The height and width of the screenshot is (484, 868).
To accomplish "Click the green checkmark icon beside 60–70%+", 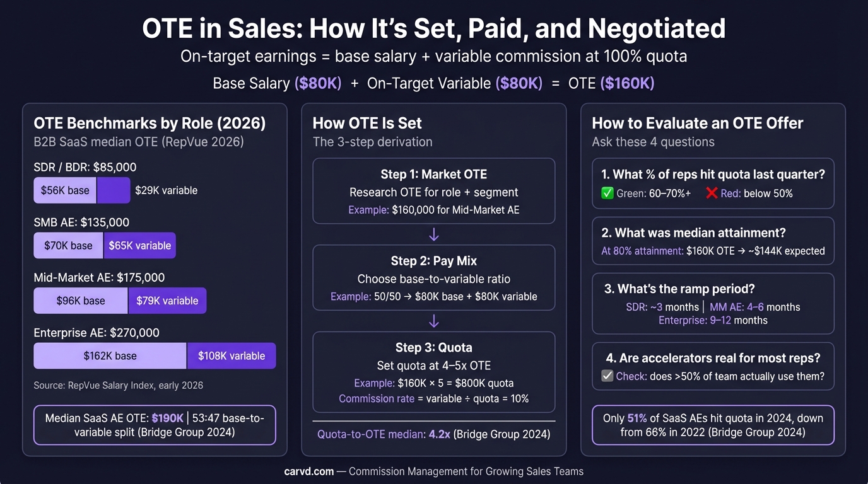I will coord(607,193).
